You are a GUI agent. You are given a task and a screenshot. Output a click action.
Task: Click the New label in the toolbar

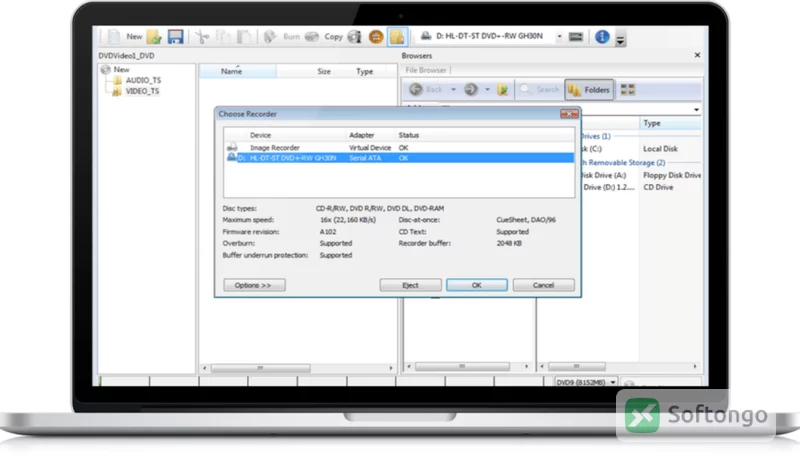click(134, 37)
